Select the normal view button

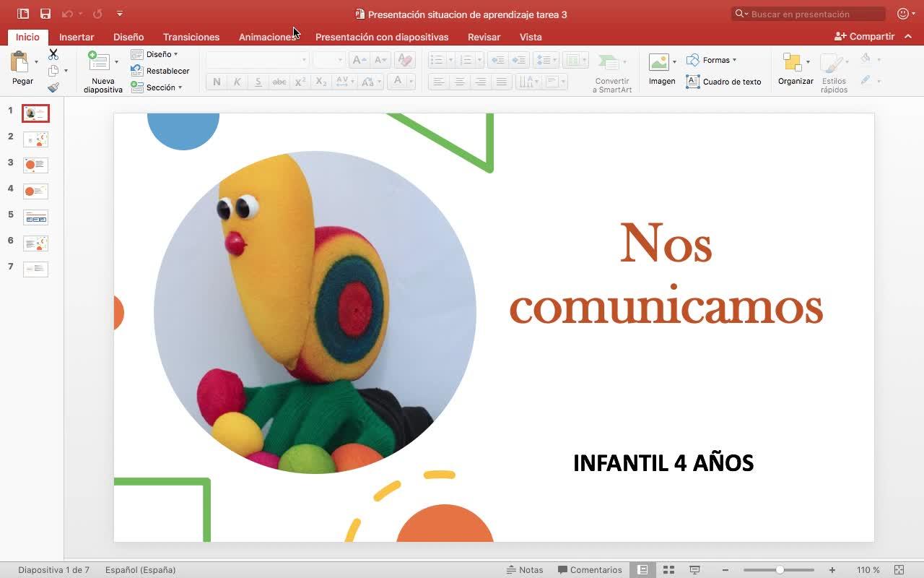642,570
